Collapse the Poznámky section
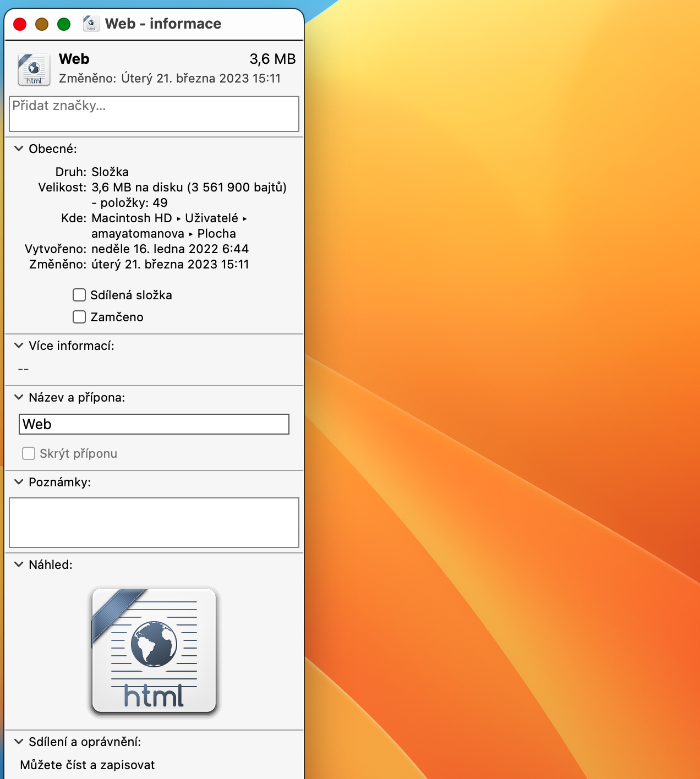 pos(19,482)
